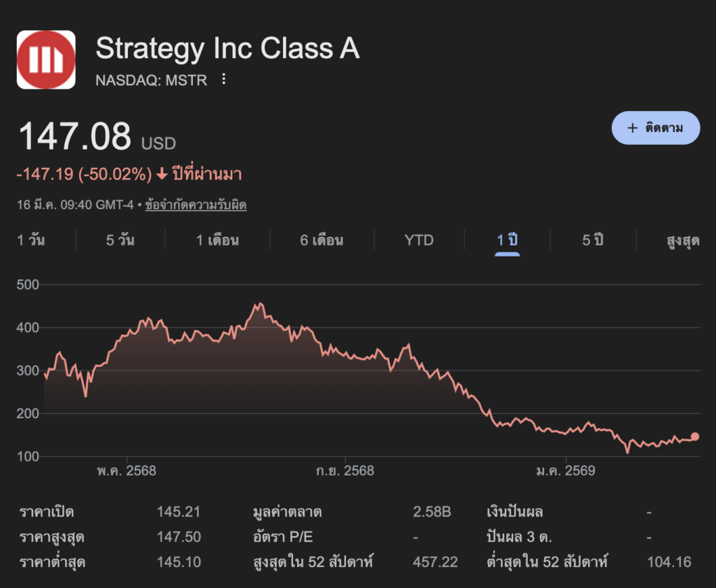Click the chart peak near 457
Viewport: 716px width, 588px height.
click(x=259, y=304)
